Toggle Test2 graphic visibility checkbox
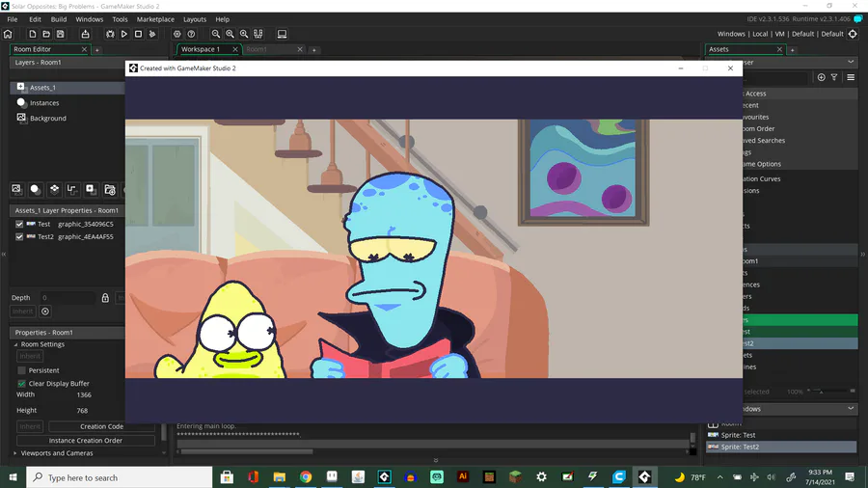This screenshot has height=488, width=868. pos(19,237)
